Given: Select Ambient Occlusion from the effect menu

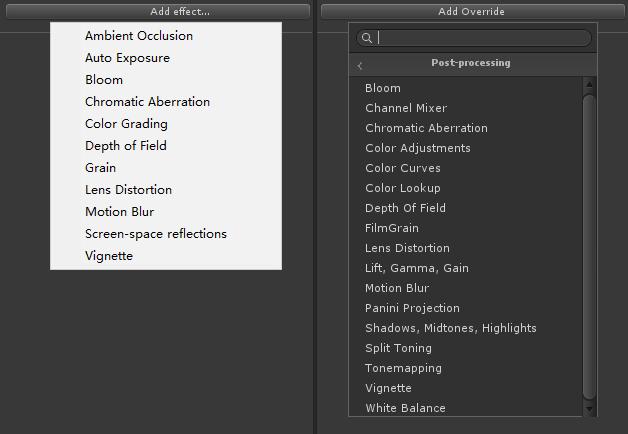Looking at the screenshot, I should pos(139,36).
